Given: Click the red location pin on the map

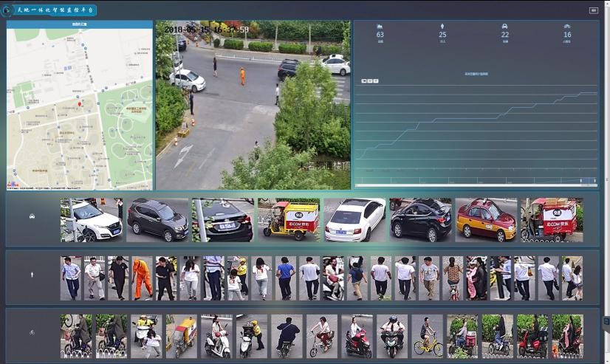Looking at the screenshot, I should [80, 104].
